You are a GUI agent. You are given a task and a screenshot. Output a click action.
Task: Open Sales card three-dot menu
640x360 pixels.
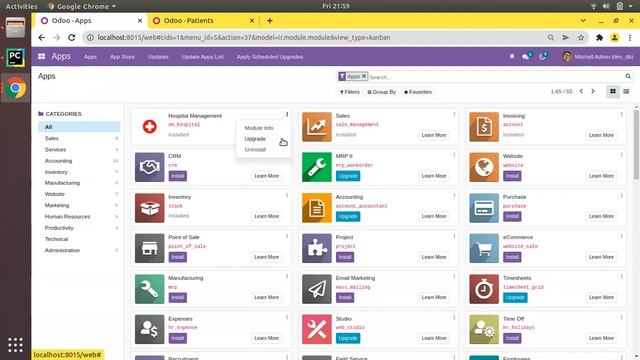454,115
